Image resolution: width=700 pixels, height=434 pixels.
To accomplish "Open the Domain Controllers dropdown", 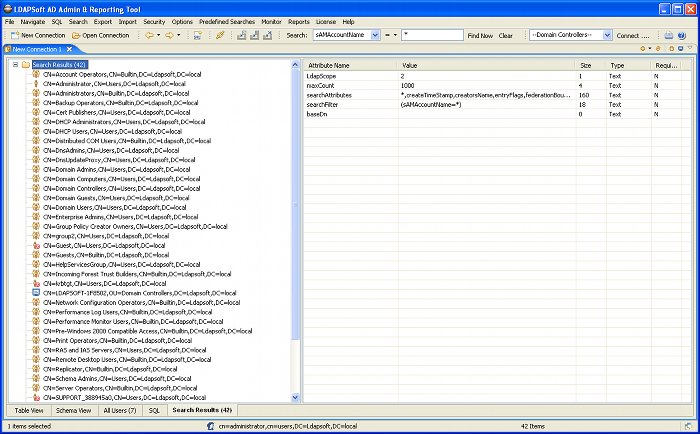I will point(606,35).
